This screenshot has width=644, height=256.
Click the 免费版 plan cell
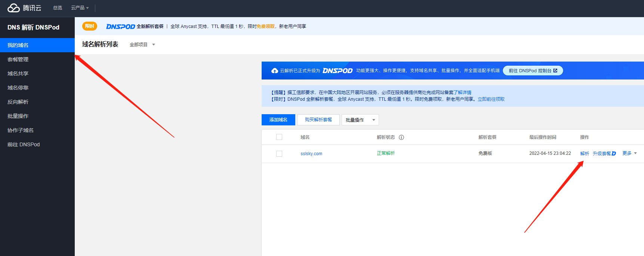point(485,153)
